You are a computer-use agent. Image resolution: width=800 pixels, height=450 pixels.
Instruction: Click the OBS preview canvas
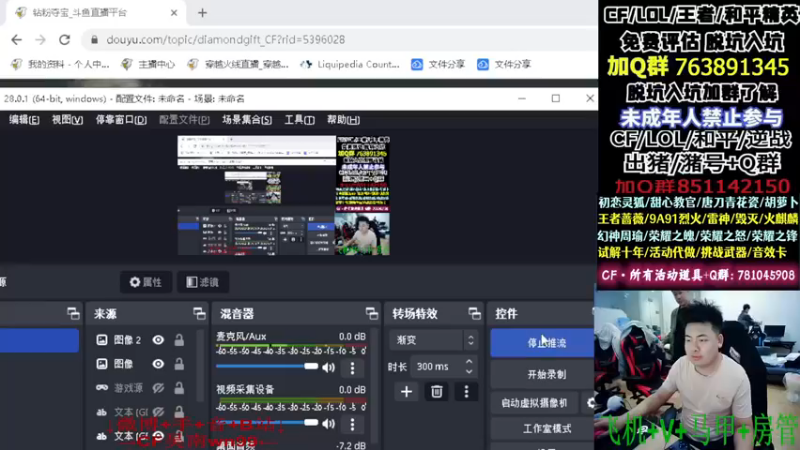click(283, 195)
